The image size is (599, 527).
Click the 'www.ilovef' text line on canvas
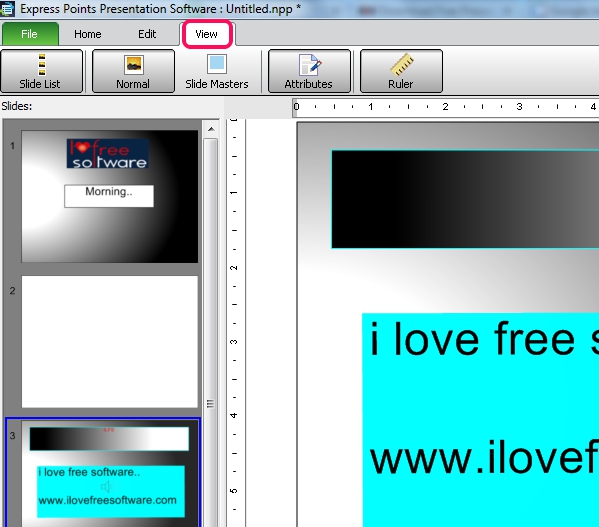coord(484,457)
